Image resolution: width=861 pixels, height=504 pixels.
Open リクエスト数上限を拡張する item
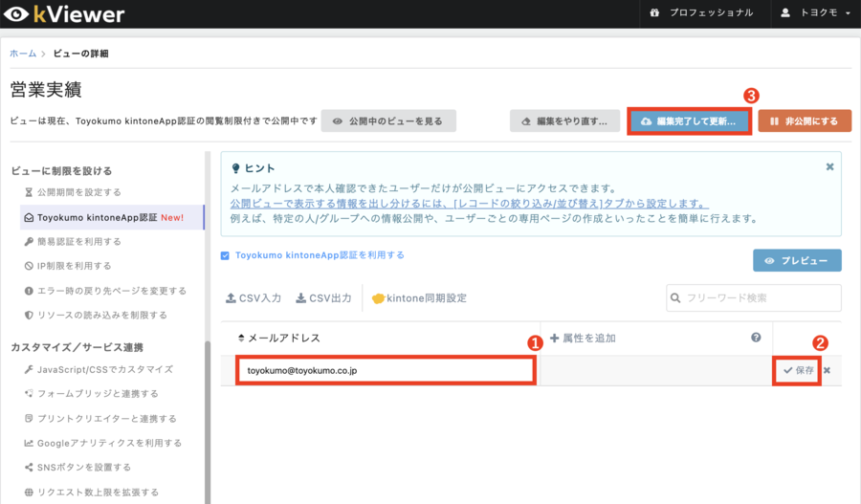tap(91, 492)
